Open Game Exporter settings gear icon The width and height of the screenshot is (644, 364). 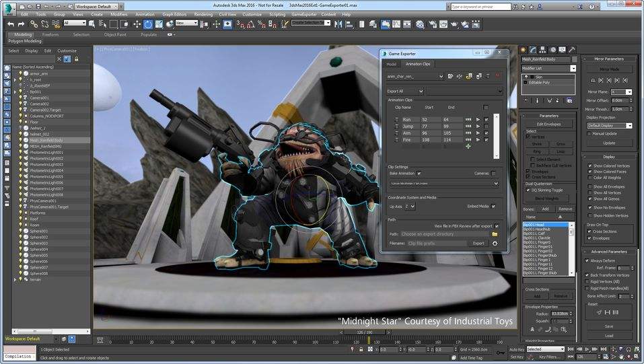pyautogui.click(x=495, y=243)
